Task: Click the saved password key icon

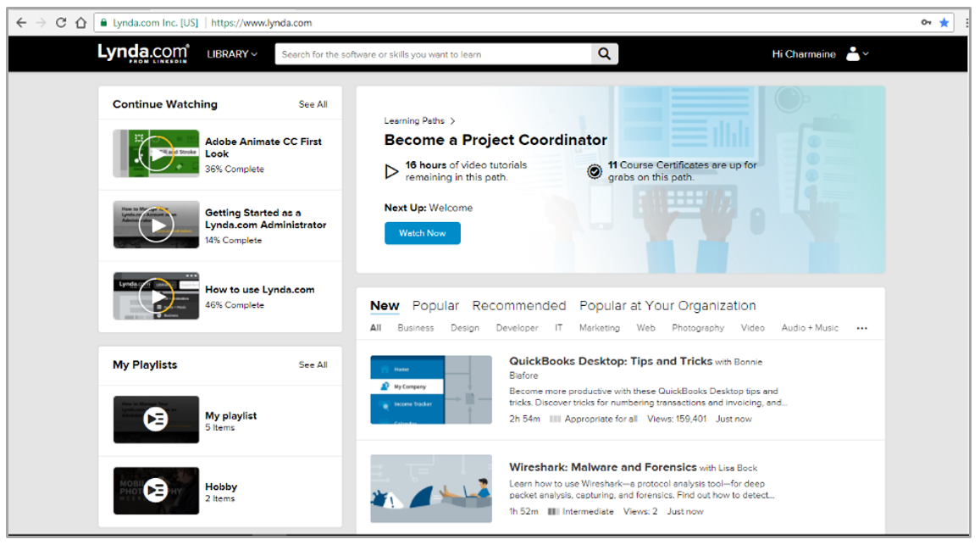Action: tap(927, 23)
